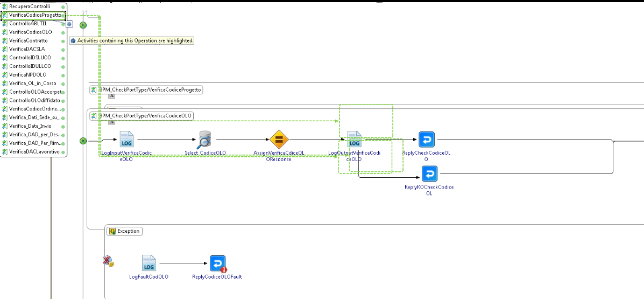Select the VerificaCodiceOLO operation in list
The height and width of the screenshot is (299, 644).
(31, 32)
